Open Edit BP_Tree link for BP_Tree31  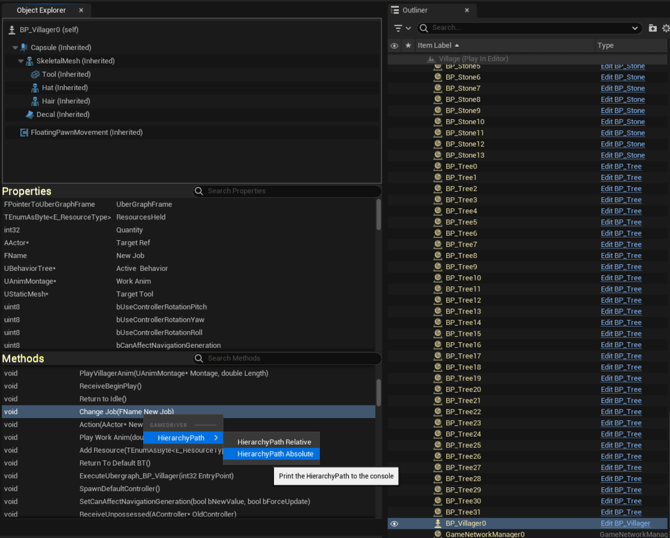(621, 512)
